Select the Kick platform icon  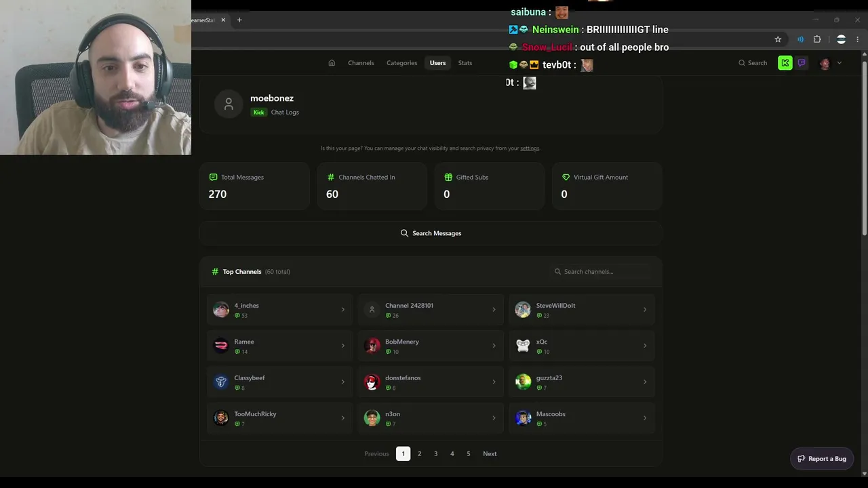[x=785, y=63]
